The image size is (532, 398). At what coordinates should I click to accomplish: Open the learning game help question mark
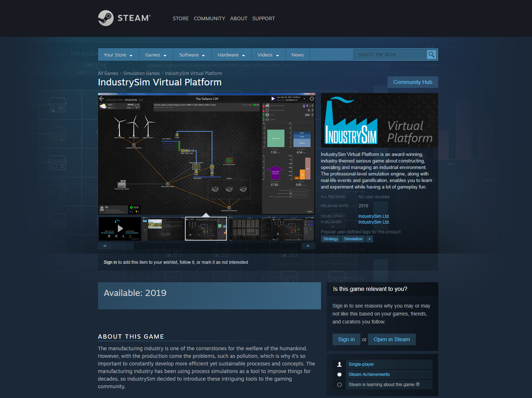click(418, 384)
